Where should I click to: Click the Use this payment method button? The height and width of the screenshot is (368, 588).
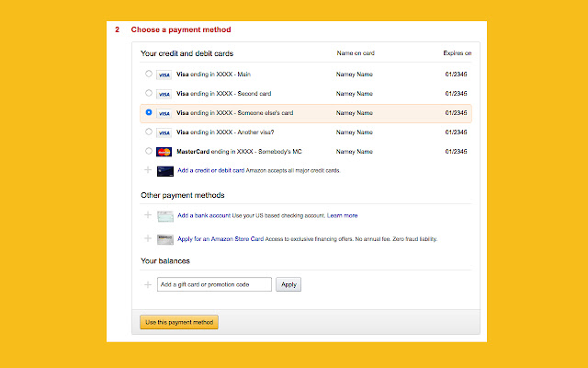tap(179, 322)
